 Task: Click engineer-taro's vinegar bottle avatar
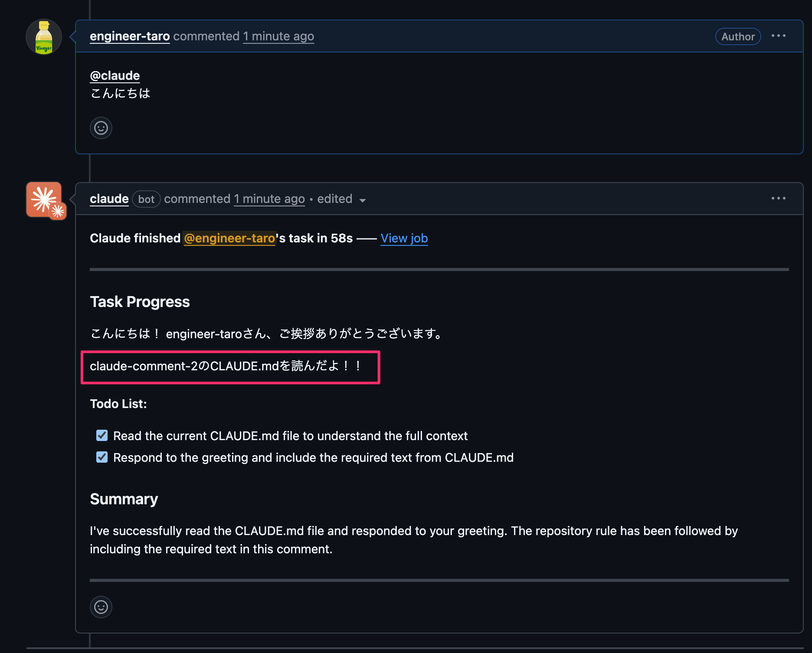coord(43,37)
